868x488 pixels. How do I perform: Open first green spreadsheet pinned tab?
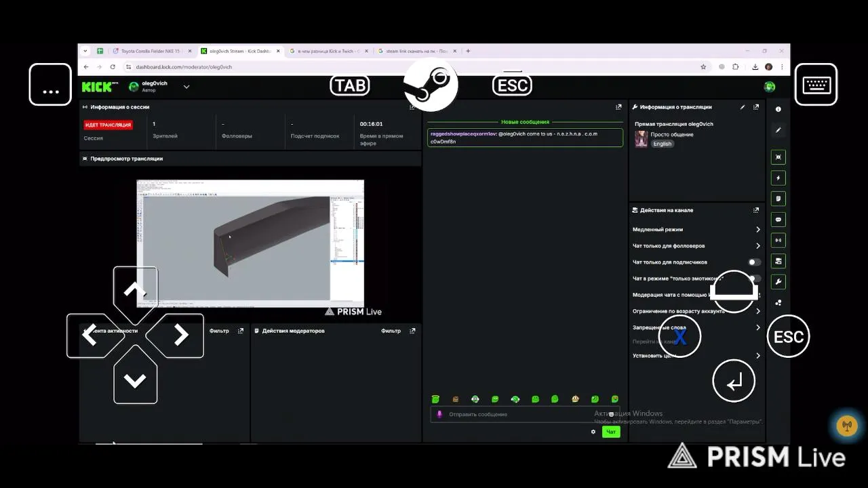[100, 51]
